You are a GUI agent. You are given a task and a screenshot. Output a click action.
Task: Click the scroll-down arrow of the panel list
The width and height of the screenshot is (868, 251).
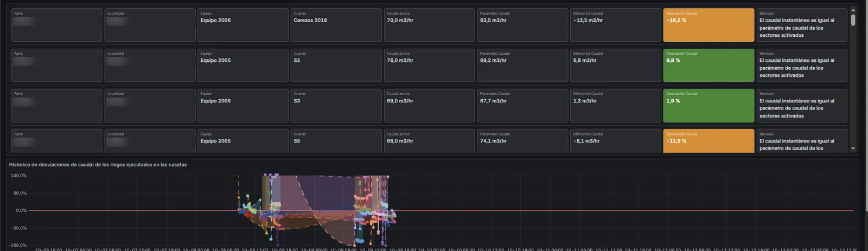click(853, 149)
